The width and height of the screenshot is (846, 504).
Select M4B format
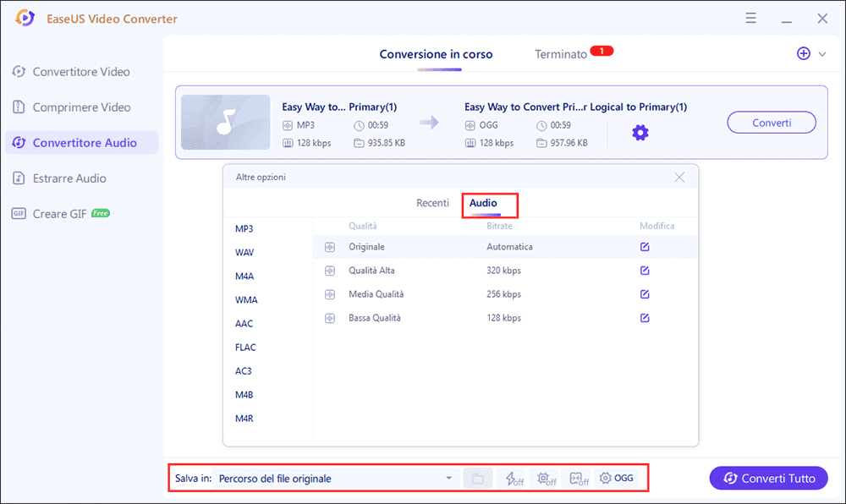tap(244, 395)
